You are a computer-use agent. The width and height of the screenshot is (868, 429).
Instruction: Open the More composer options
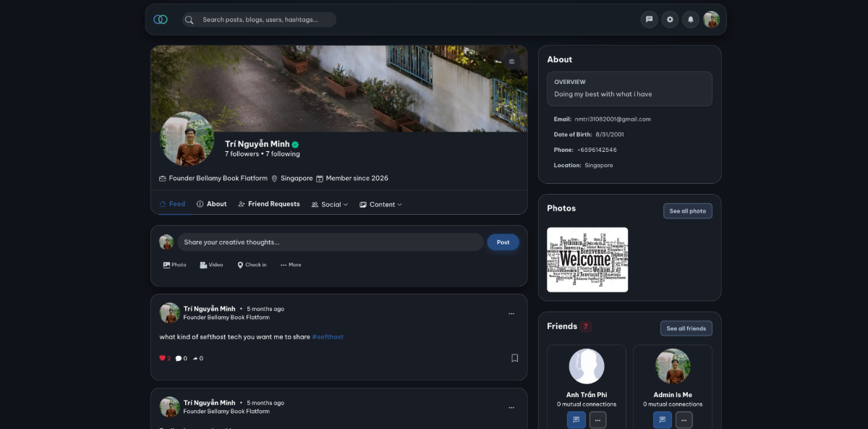pos(291,265)
